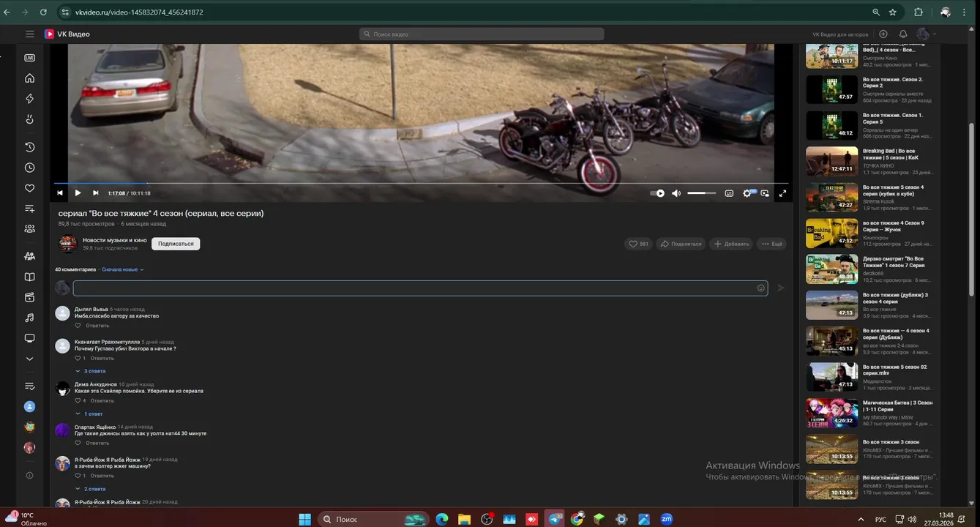
Task: Like Дылял Вьвьв's comment
Action: (x=78, y=326)
